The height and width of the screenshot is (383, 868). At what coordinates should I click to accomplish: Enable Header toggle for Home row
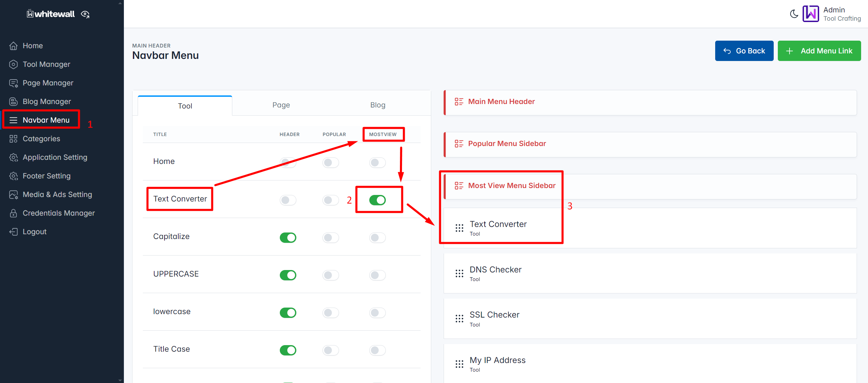click(x=288, y=163)
